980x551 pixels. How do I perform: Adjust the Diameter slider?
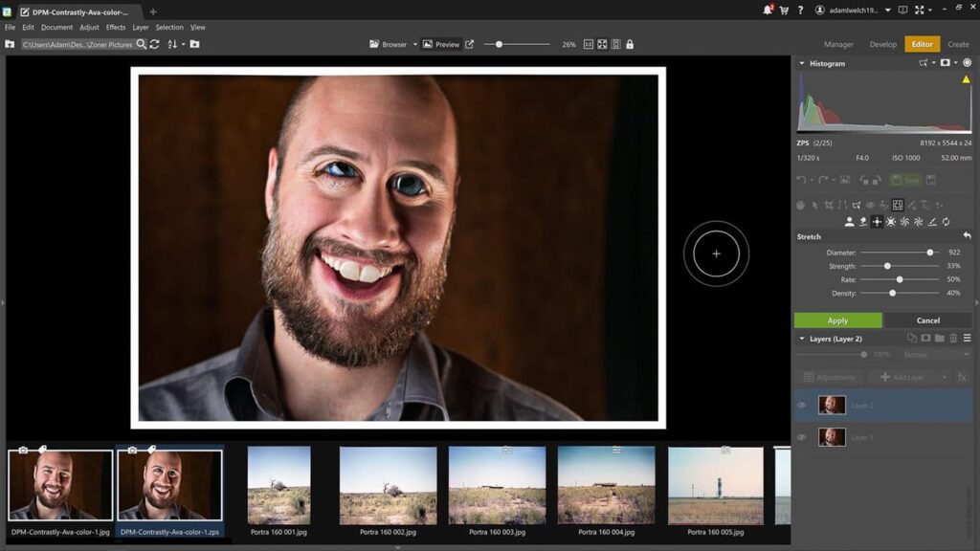click(x=900, y=253)
